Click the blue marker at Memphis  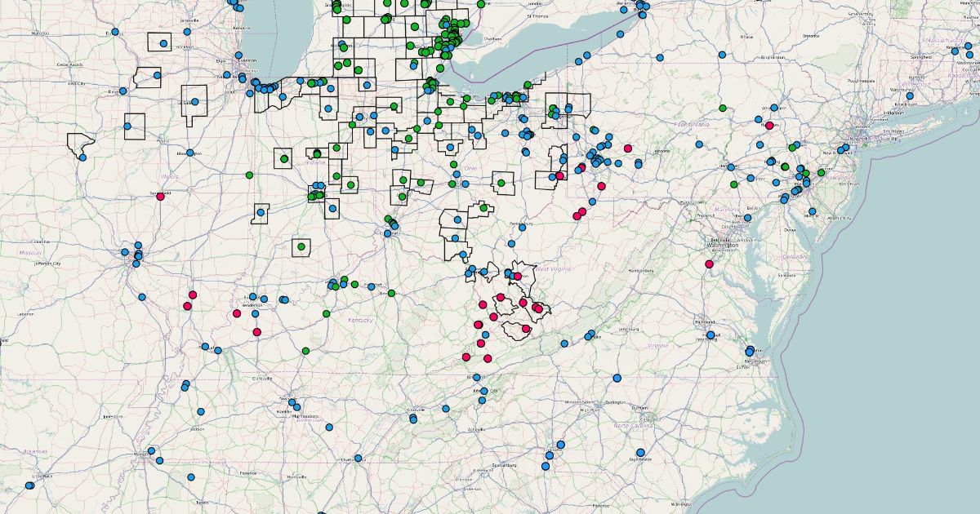tap(150, 450)
